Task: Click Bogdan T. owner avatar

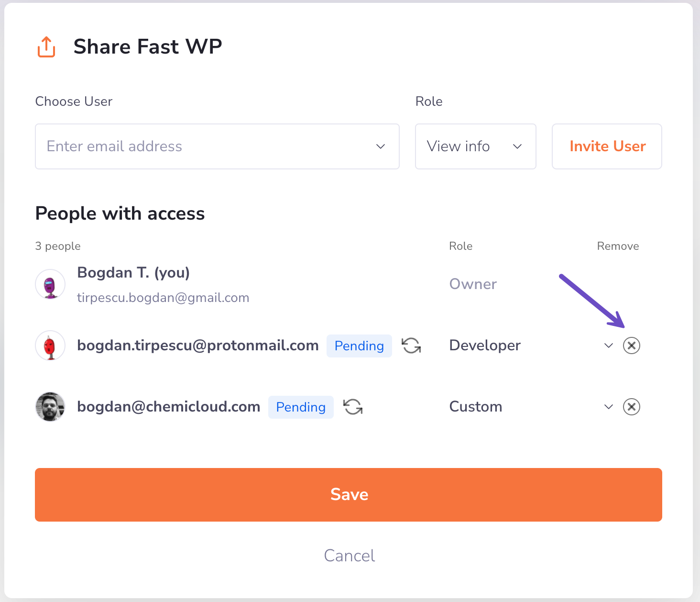Action: pos(50,284)
